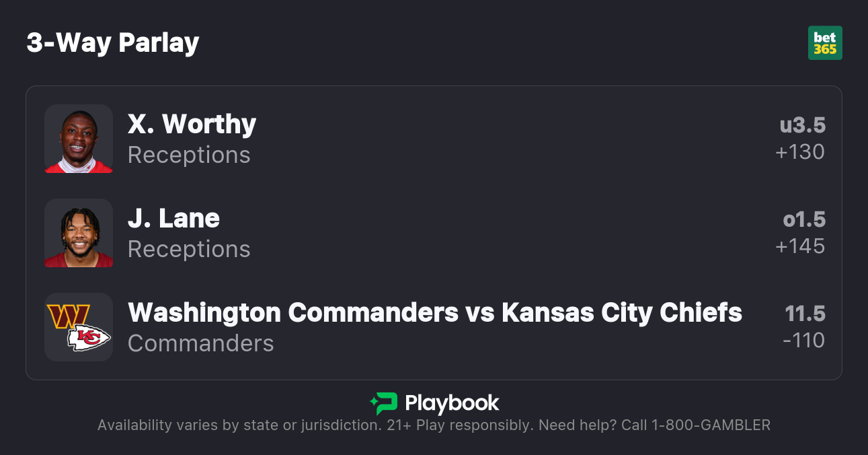Screen dimensions: 868x455
Task: Click the o1.5 receptions line
Action: pyautogui.click(x=803, y=219)
